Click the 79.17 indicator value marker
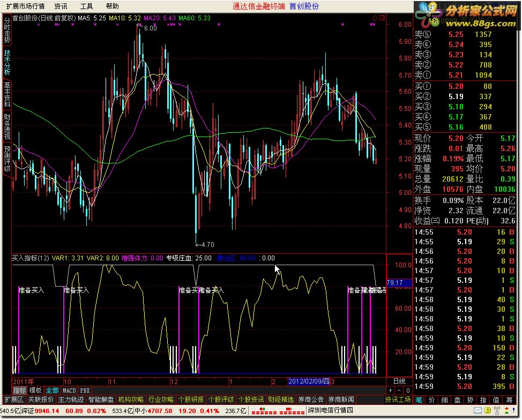This screenshot has height=420, width=522. coord(399,283)
